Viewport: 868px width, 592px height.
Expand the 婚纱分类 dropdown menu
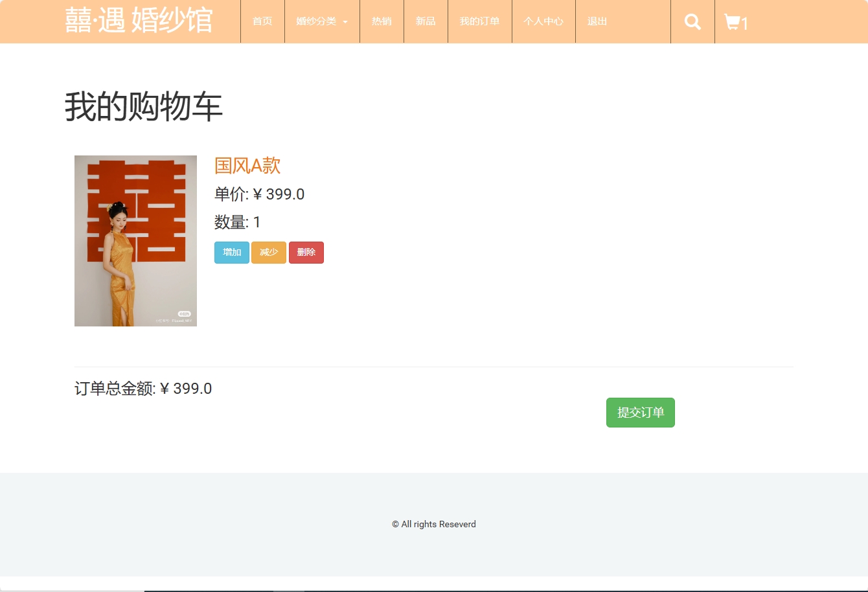pyautogui.click(x=317, y=21)
